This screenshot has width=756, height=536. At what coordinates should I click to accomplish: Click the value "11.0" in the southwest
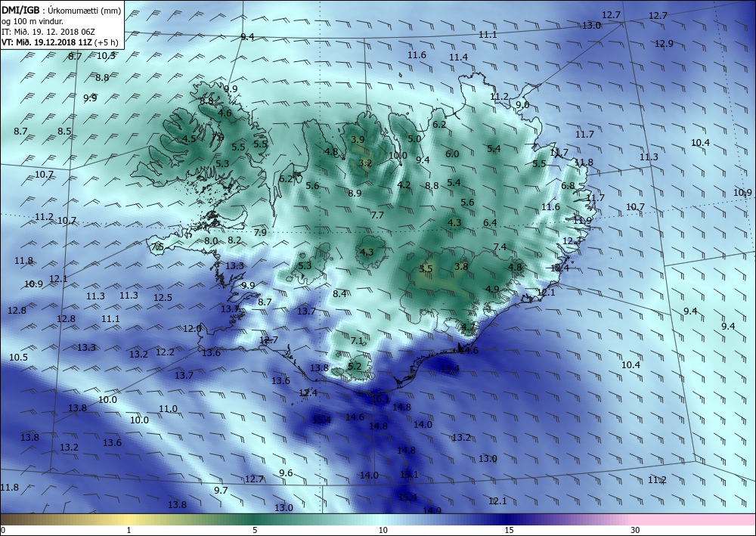(x=169, y=408)
